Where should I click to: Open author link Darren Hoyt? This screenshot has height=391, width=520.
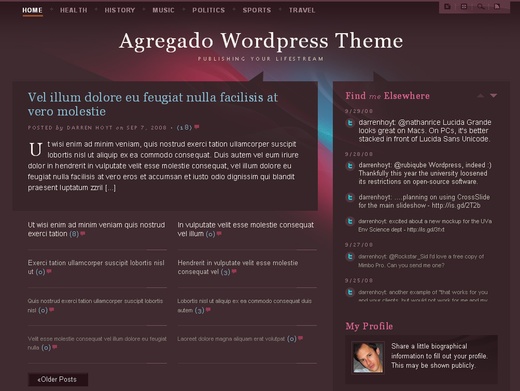tap(89, 128)
